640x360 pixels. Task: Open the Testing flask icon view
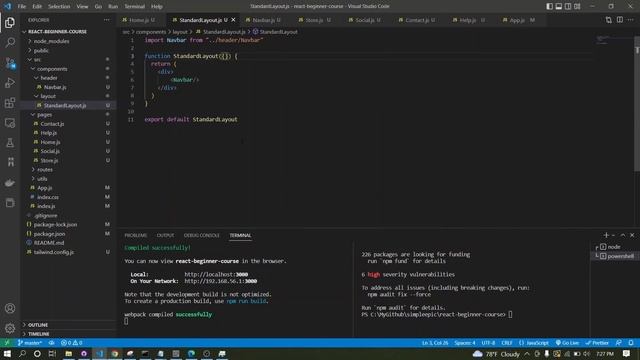tap(10, 143)
